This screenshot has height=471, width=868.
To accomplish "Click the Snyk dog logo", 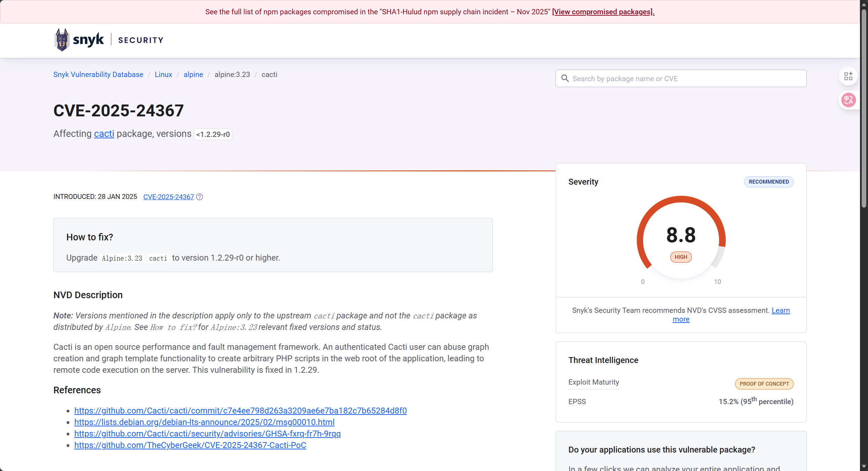I will tap(62, 40).
